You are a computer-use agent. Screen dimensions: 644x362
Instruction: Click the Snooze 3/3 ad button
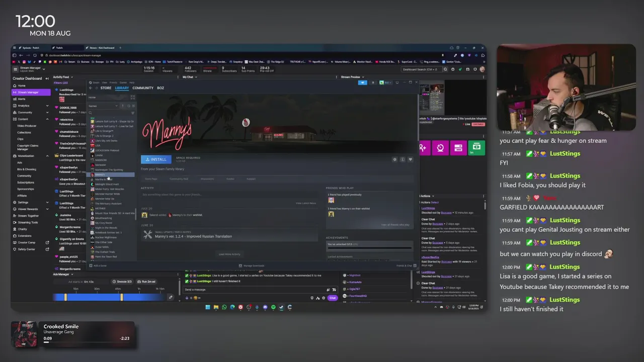click(122, 282)
